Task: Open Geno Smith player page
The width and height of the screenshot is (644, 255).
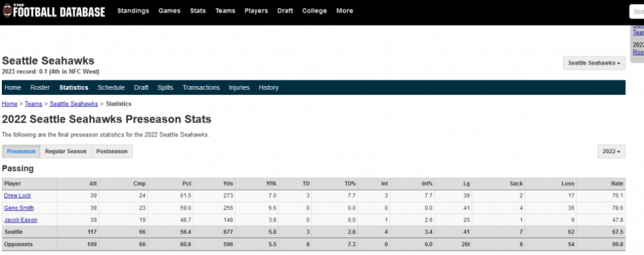Action: [x=19, y=208]
